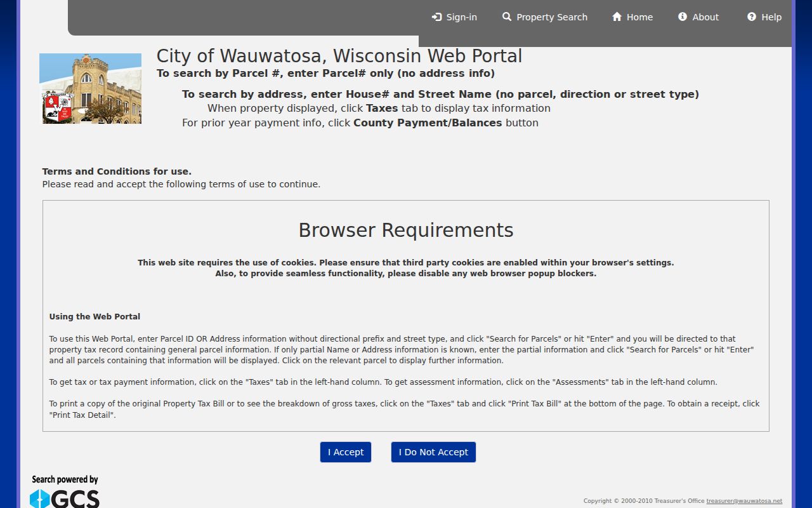Click the search by address instruction

point(440,94)
